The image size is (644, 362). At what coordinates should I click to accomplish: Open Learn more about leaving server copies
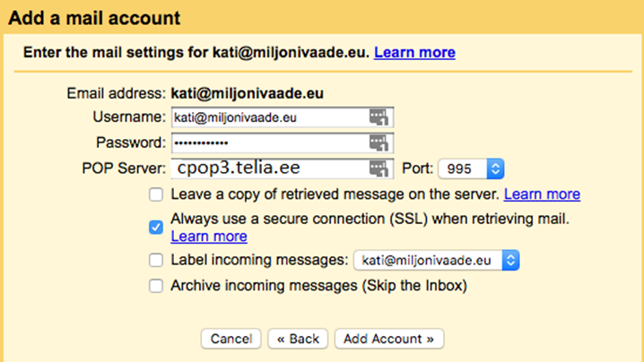point(542,194)
